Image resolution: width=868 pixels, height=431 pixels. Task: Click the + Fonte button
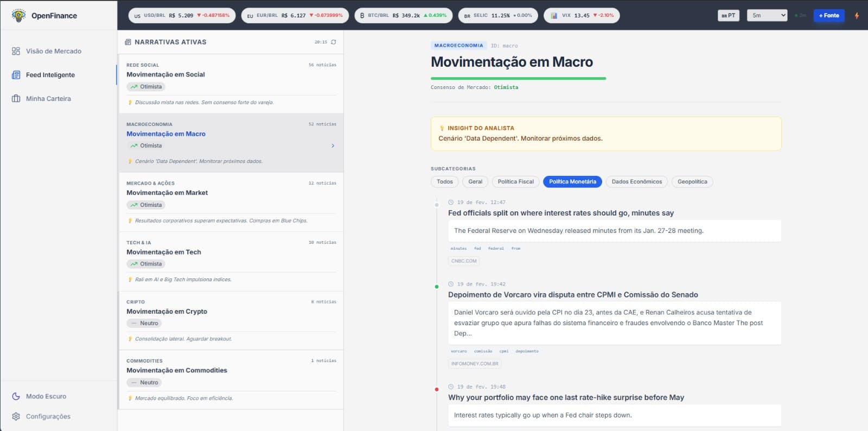[x=829, y=16]
